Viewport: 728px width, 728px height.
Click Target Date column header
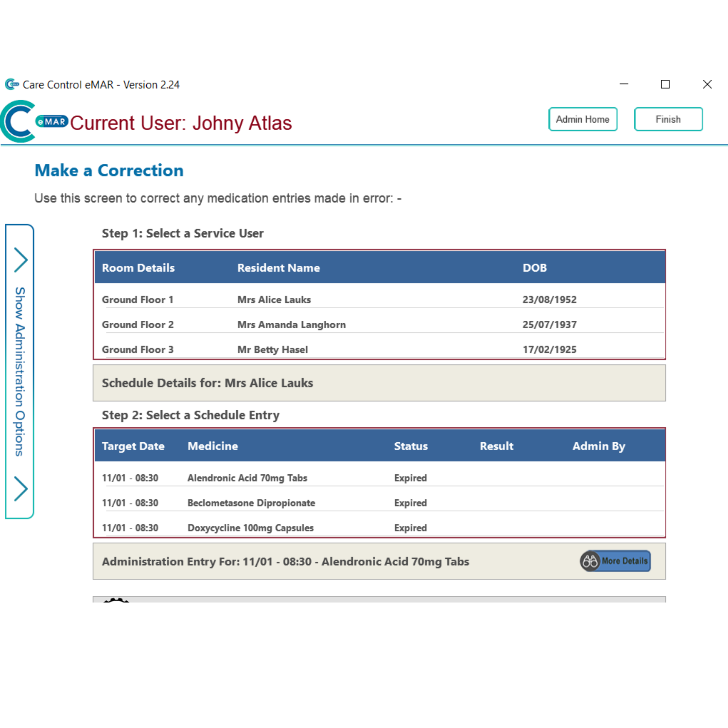tap(133, 446)
